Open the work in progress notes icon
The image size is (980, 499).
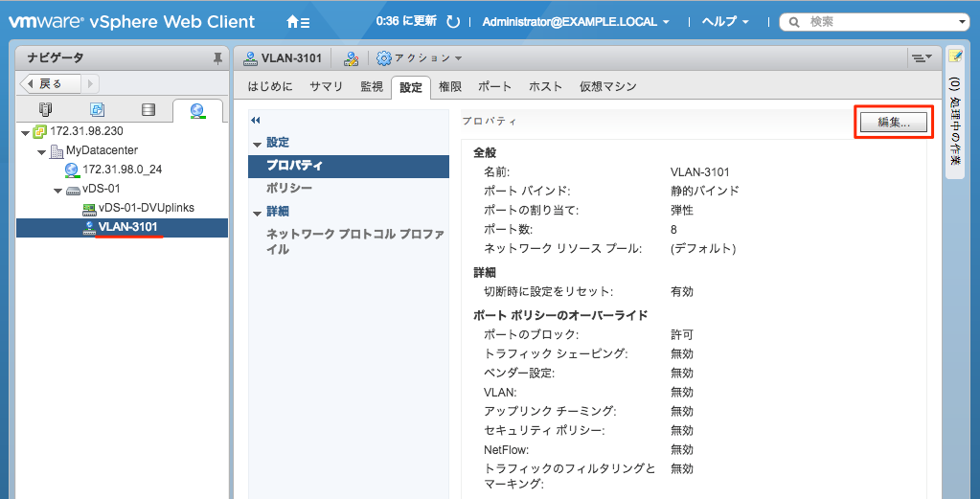click(x=955, y=57)
